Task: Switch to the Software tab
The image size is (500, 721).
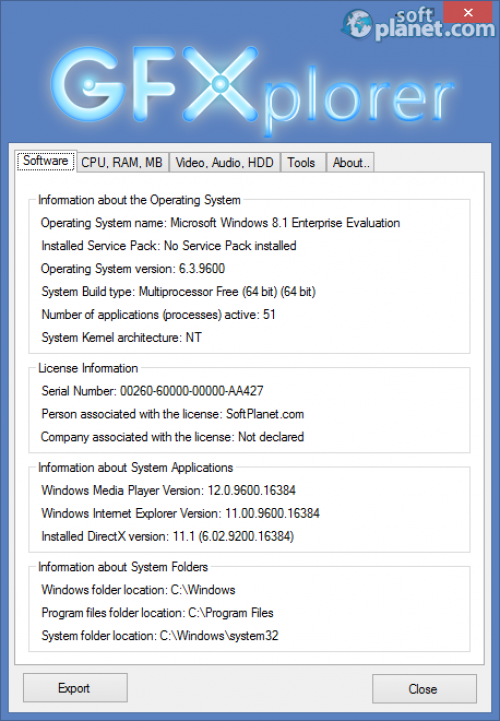Action: (46, 161)
